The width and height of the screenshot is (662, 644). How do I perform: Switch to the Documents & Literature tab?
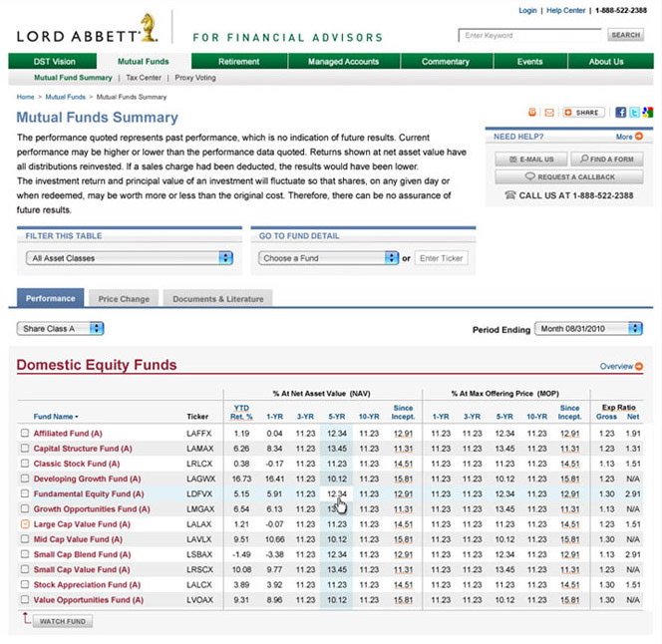pyautogui.click(x=218, y=298)
